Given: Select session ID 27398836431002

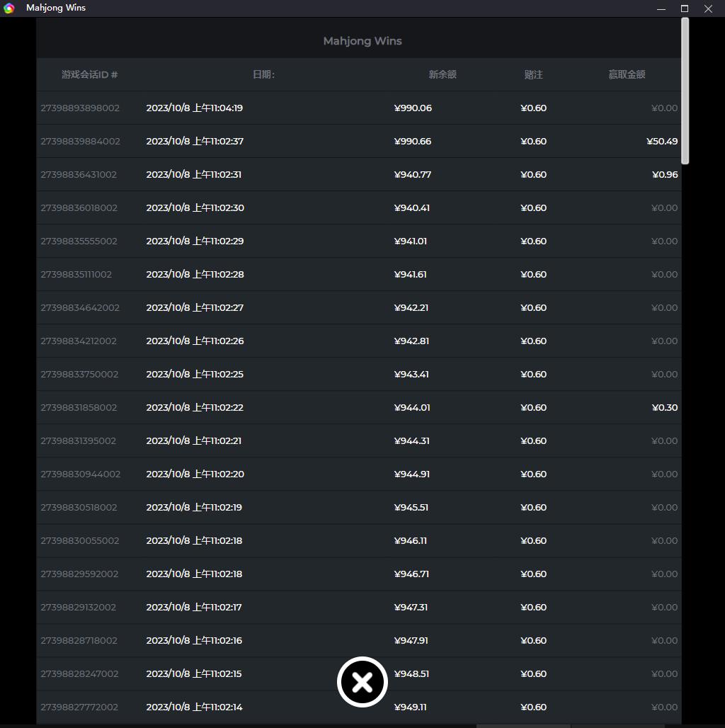Looking at the screenshot, I should point(79,175).
